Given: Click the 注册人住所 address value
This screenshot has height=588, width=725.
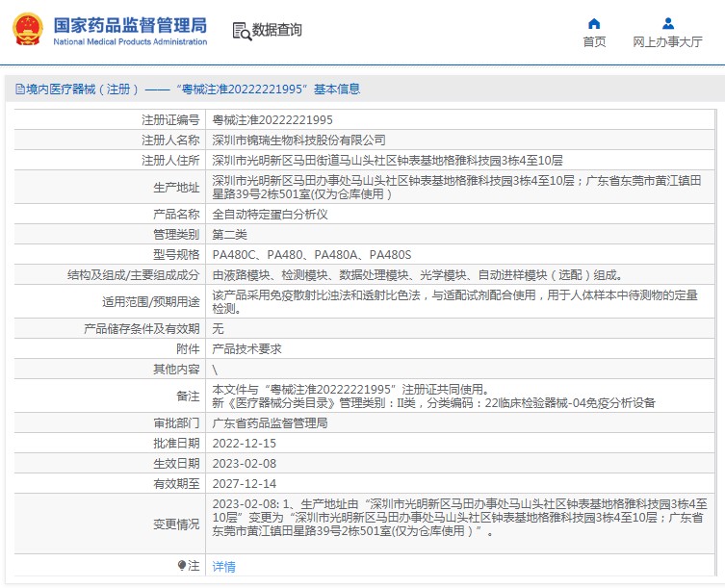Looking at the screenshot, I should click(x=387, y=161).
